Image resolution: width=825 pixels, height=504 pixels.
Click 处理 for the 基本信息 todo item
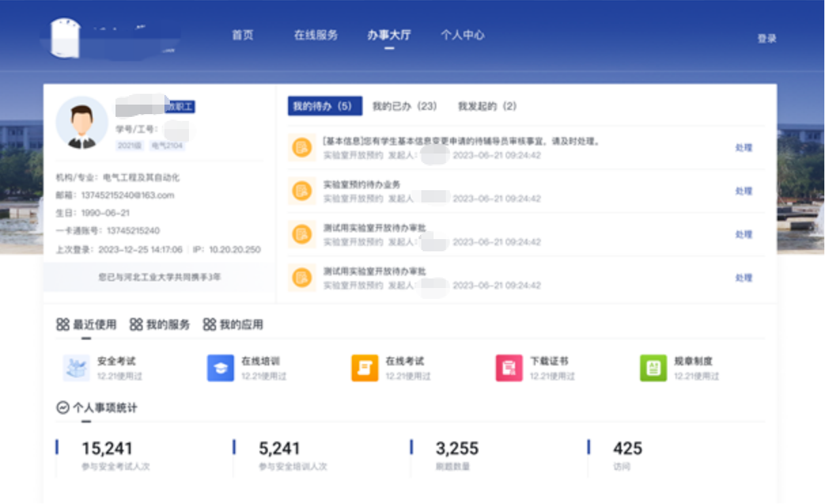743,148
